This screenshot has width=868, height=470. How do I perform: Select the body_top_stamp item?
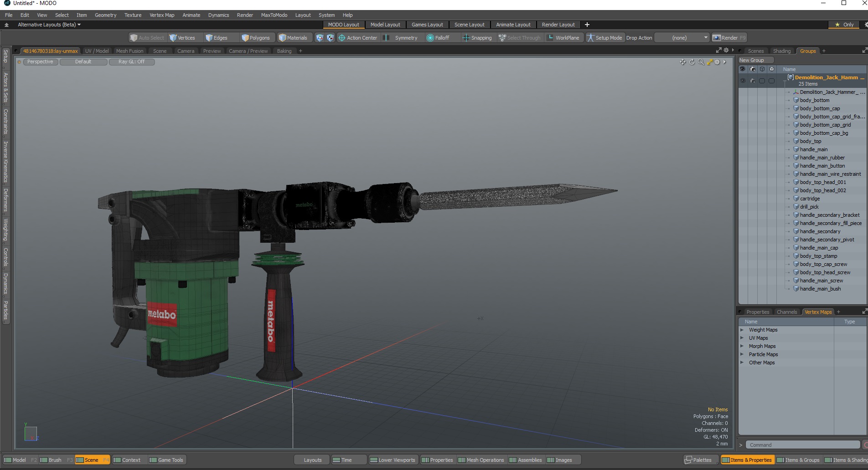pyautogui.click(x=818, y=256)
